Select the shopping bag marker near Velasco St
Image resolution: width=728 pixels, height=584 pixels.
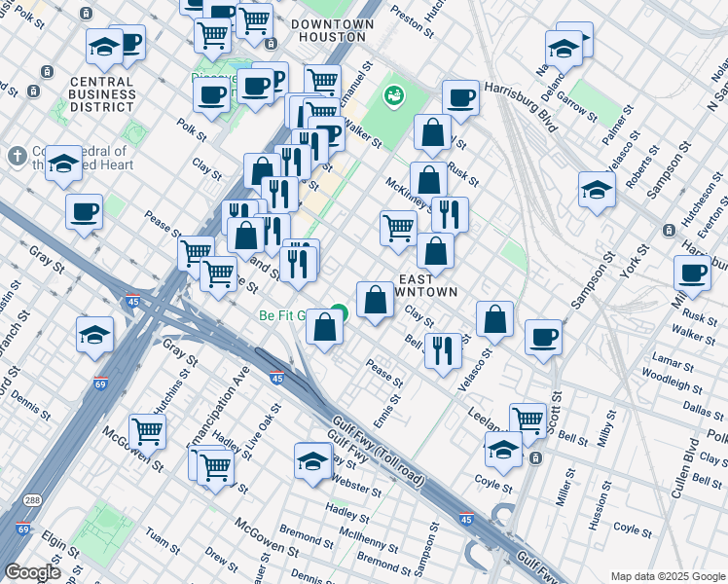click(495, 319)
